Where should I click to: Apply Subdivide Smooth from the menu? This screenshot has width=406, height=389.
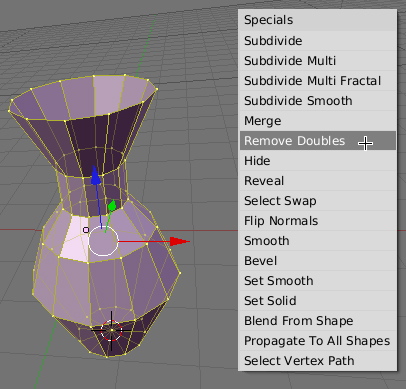pyautogui.click(x=318, y=101)
